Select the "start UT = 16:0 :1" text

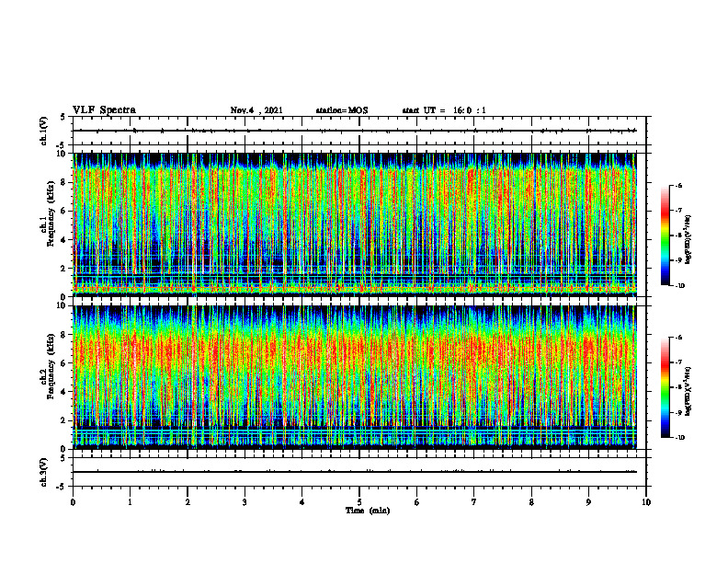click(444, 110)
